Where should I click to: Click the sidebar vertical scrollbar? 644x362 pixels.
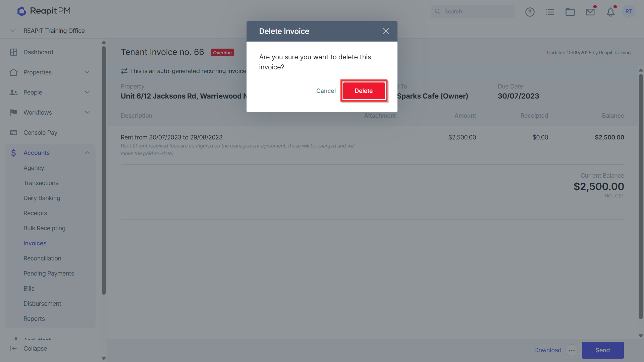[104, 170]
